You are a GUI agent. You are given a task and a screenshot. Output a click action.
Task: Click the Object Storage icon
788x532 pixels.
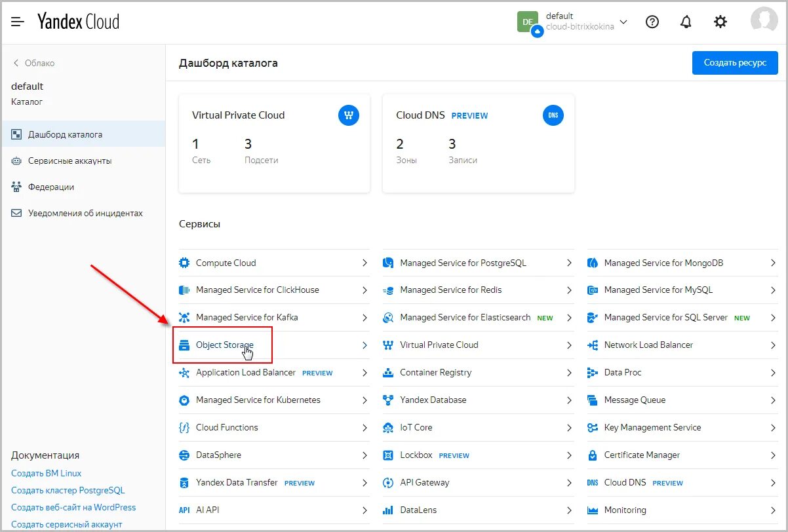click(184, 345)
